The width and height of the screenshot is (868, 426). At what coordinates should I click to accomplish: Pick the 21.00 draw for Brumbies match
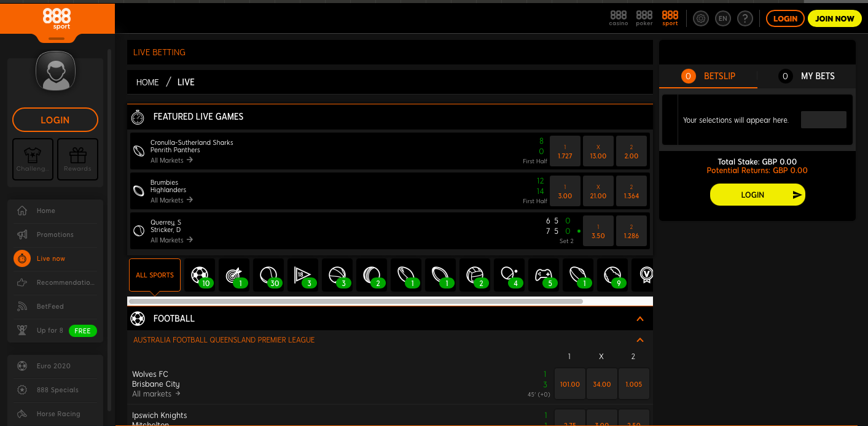598,192
